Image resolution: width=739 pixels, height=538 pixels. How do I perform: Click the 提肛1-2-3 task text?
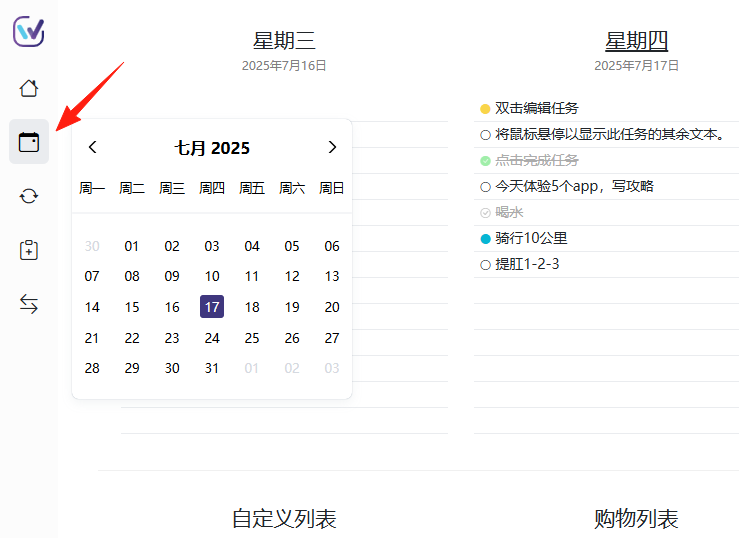[527, 264]
